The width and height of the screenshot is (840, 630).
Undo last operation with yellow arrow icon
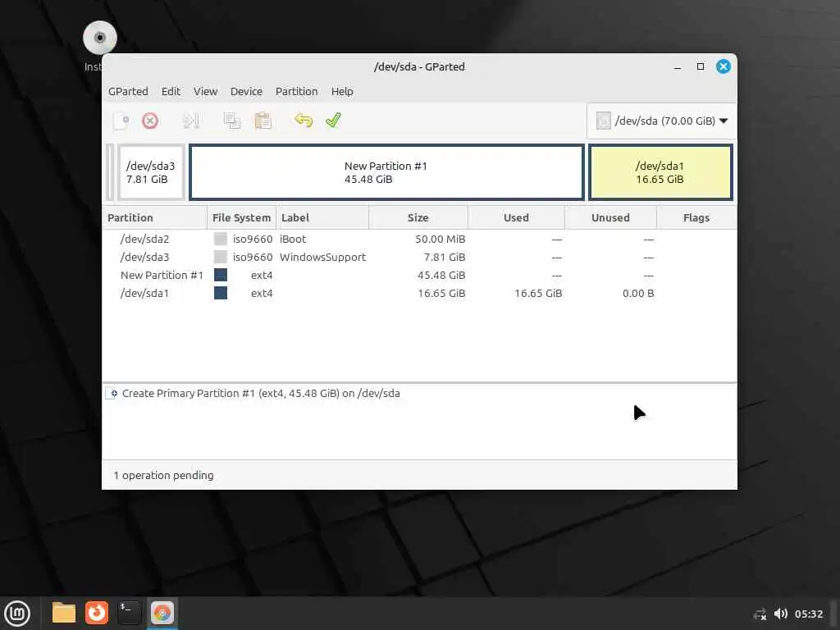click(x=304, y=120)
